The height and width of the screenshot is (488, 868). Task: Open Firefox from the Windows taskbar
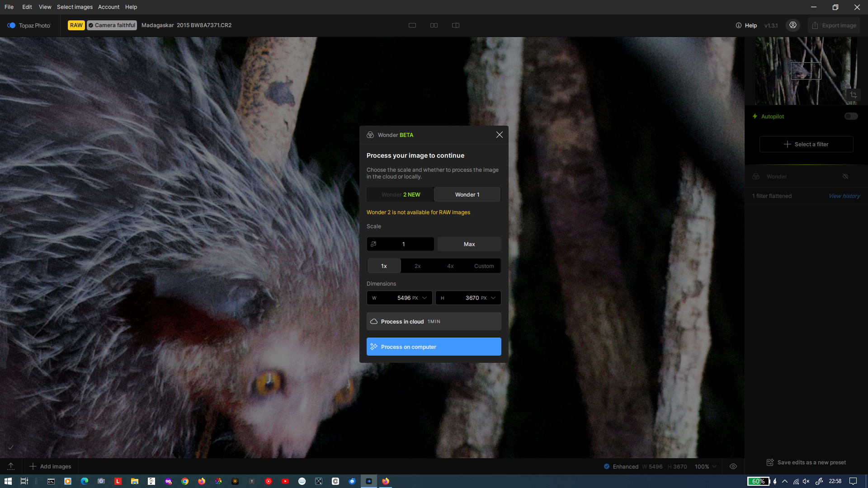pyautogui.click(x=202, y=481)
